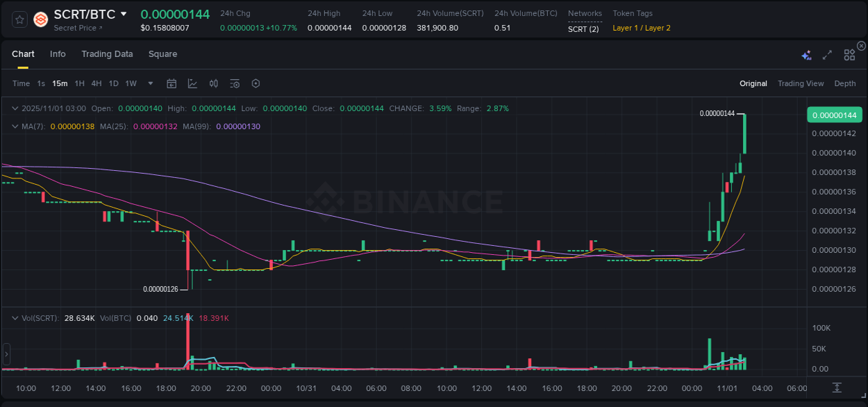The image size is (868, 407).
Task: Click the current price label 0.00000144
Action: (834, 114)
